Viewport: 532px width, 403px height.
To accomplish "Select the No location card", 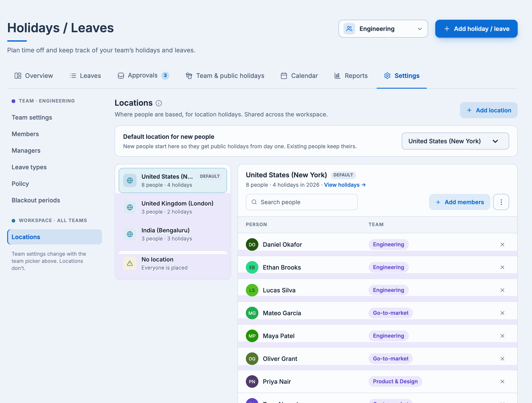I will click(x=173, y=263).
